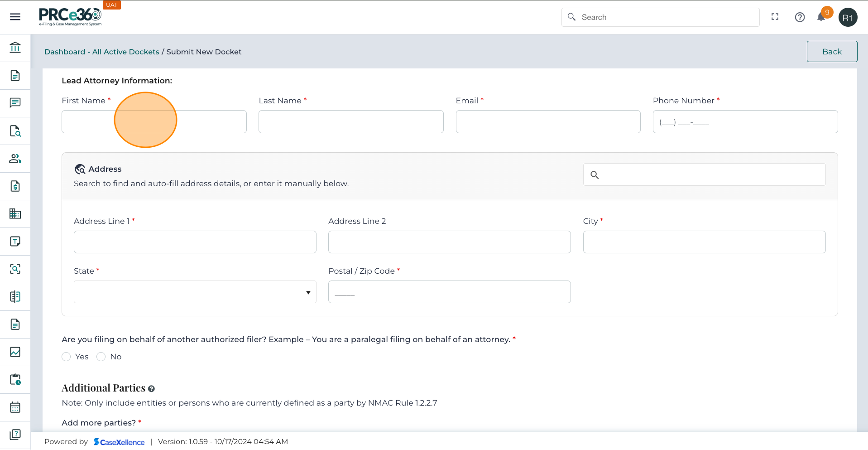
Task: Open the CaseXellence footer link
Action: pos(119,442)
